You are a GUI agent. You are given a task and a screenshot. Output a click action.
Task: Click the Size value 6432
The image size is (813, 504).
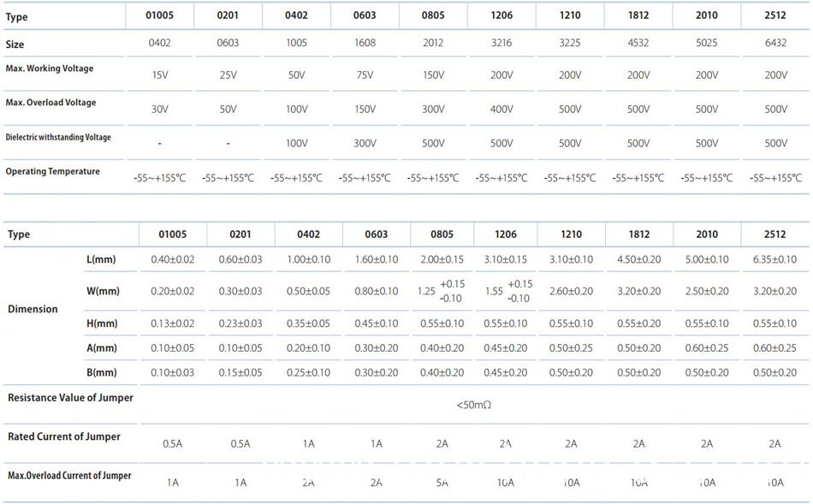[775, 43]
